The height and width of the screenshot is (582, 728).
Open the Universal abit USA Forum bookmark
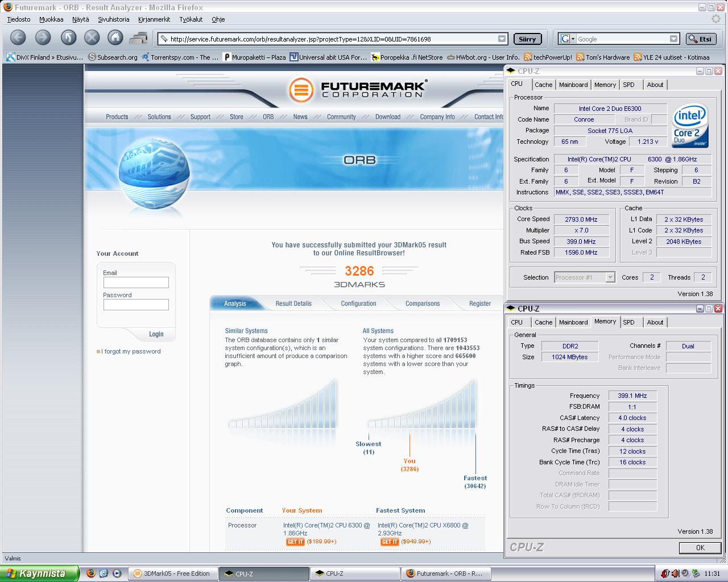click(x=328, y=57)
